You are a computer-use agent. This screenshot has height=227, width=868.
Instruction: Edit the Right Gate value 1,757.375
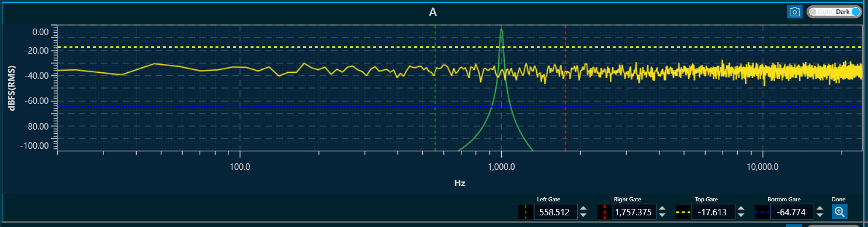point(635,212)
